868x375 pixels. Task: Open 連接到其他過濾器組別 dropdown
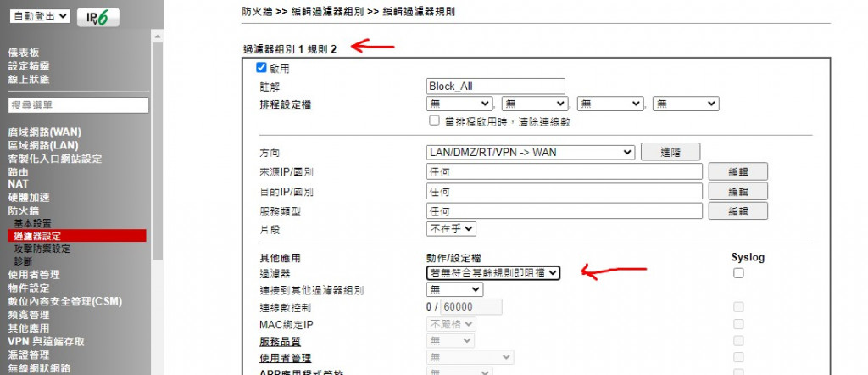455,289
